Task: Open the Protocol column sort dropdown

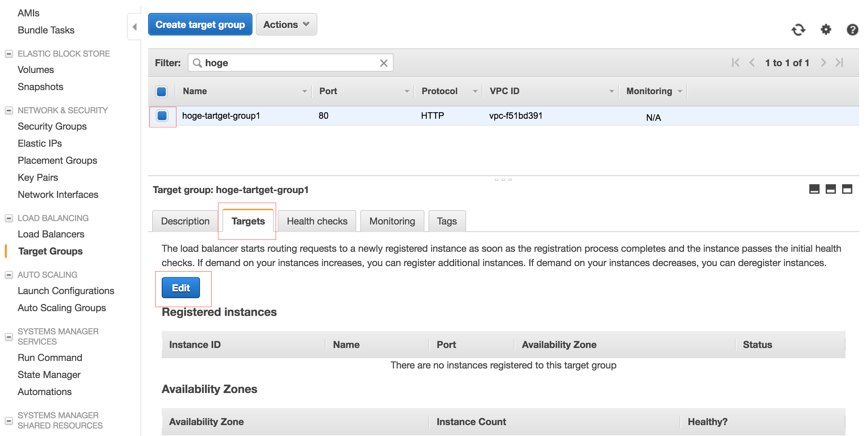Action: pyautogui.click(x=475, y=91)
